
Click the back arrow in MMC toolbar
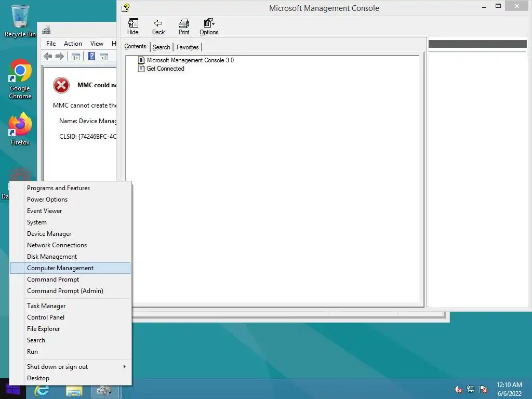tap(48, 56)
